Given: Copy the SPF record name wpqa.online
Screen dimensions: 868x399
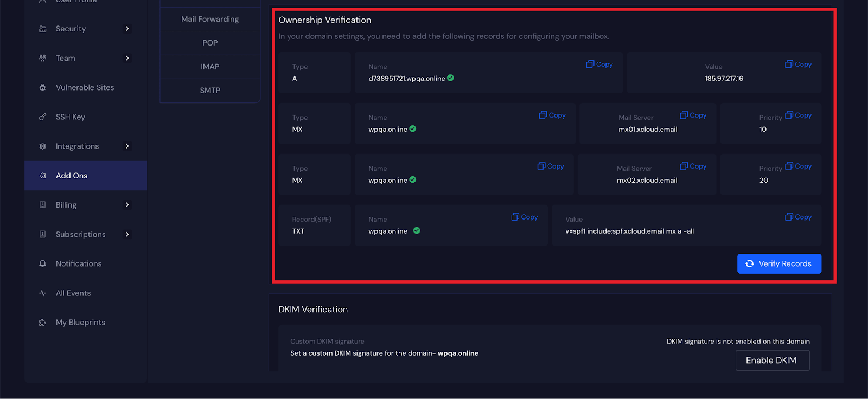Looking at the screenshot, I should [x=525, y=217].
